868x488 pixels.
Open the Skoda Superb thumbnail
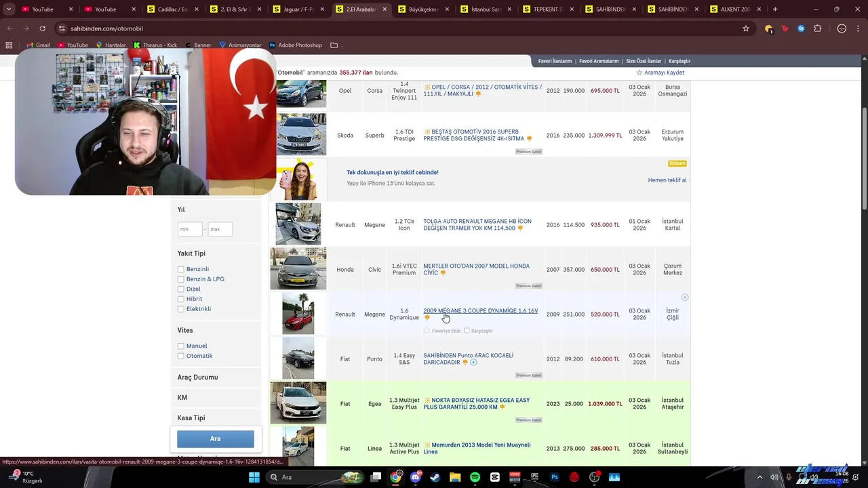click(x=301, y=135)
